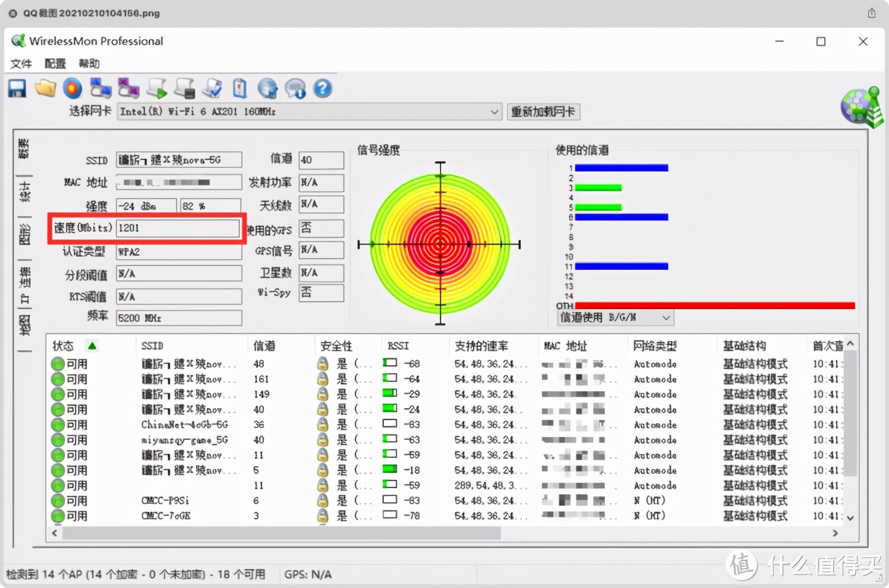Click the sort triangle on the 状态 column header
This screenshot has width=889, height=588.
tap(92, 346)
